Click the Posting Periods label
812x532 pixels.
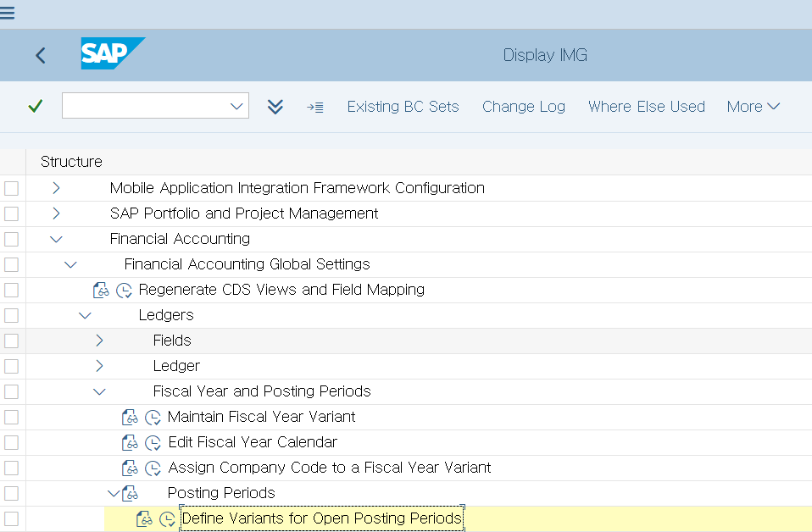221,493
